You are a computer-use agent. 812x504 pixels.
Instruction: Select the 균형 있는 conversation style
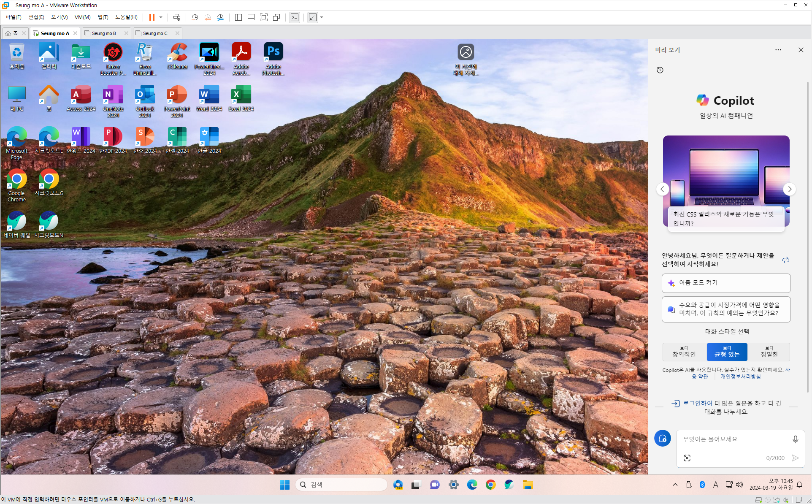pyautogui.click(x=727, y=352)
